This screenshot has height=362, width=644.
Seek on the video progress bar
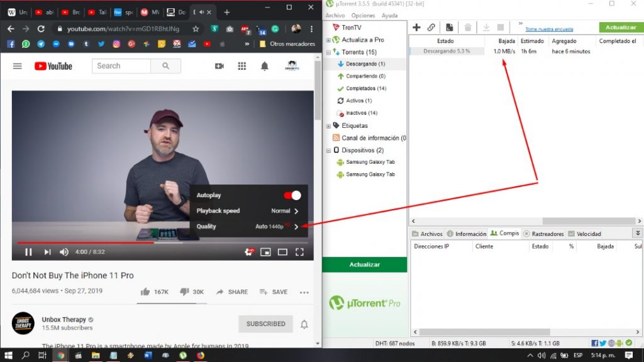click(163, 243)
